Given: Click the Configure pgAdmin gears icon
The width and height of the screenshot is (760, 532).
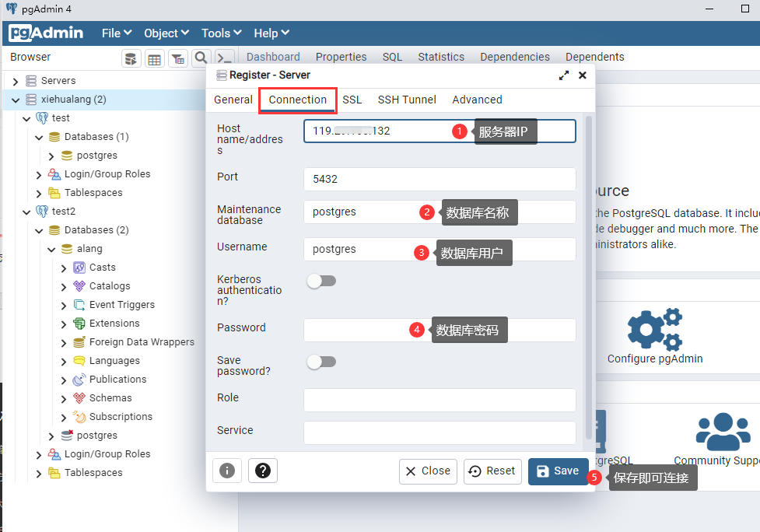Looking at the screenshot, I should click(655, 329).
